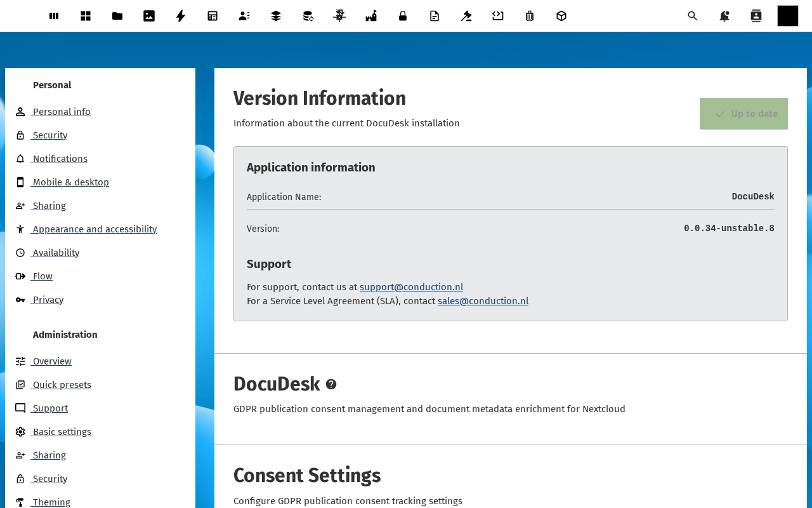Open personal Sharing settings

click(x=49, y=206)
